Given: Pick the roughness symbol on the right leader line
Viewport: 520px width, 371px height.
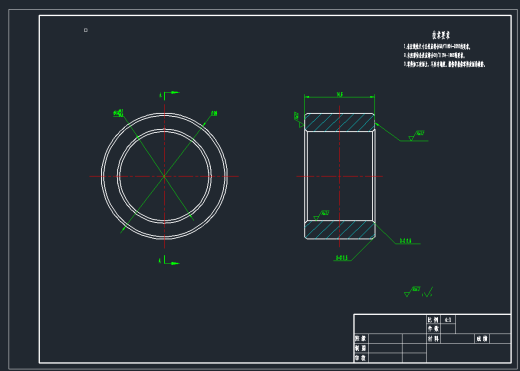Looking at the screenshot, I should click(416, 135).
